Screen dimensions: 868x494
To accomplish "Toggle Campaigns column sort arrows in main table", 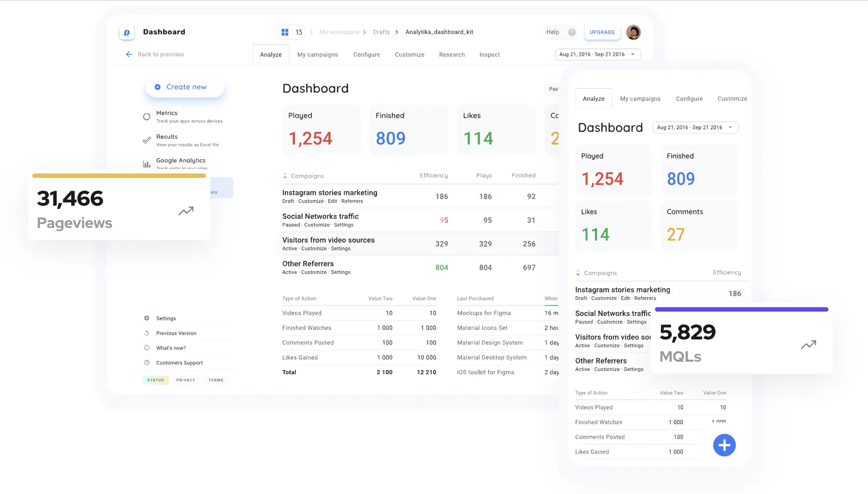I will (285, 176).
